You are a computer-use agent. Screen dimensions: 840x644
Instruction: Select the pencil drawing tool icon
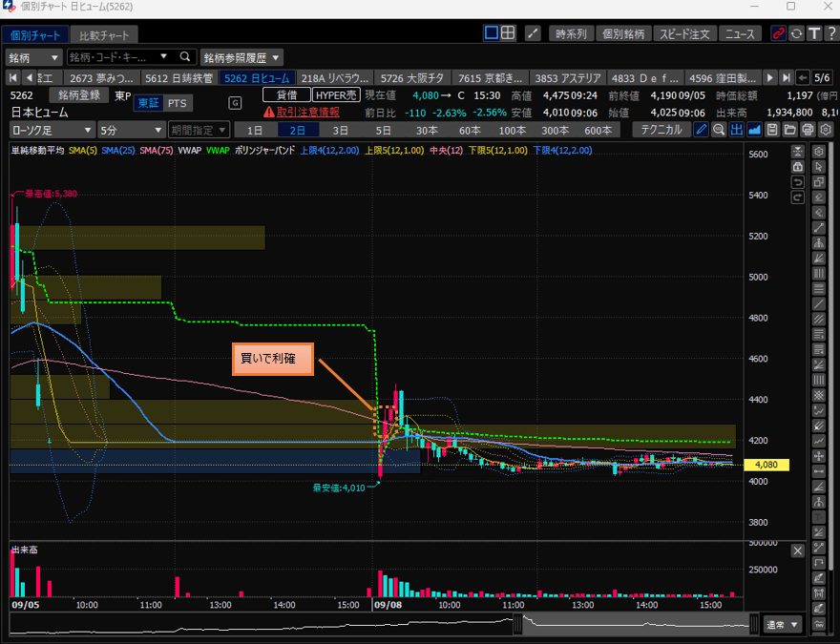click(702, 130)
